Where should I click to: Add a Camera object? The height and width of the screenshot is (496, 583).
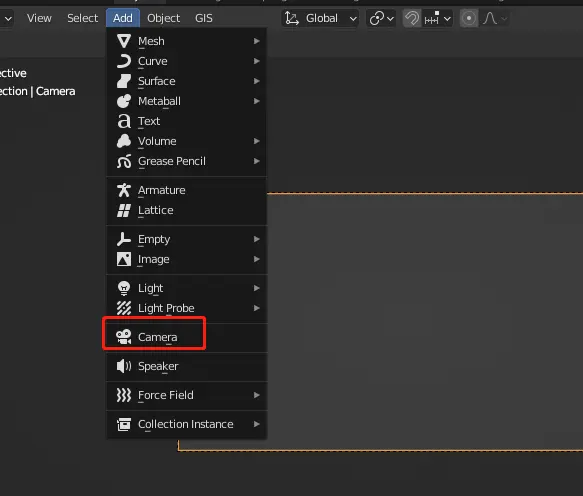pos(187,337)
